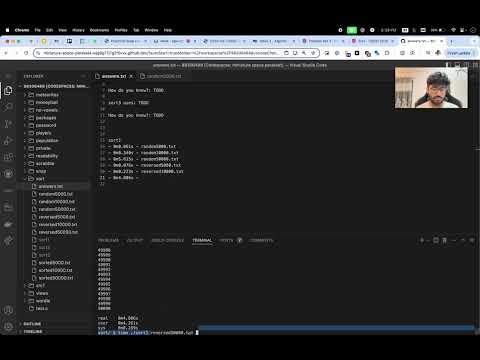Open the Apple menu
The image size is (480, 360).
[7, 30]
